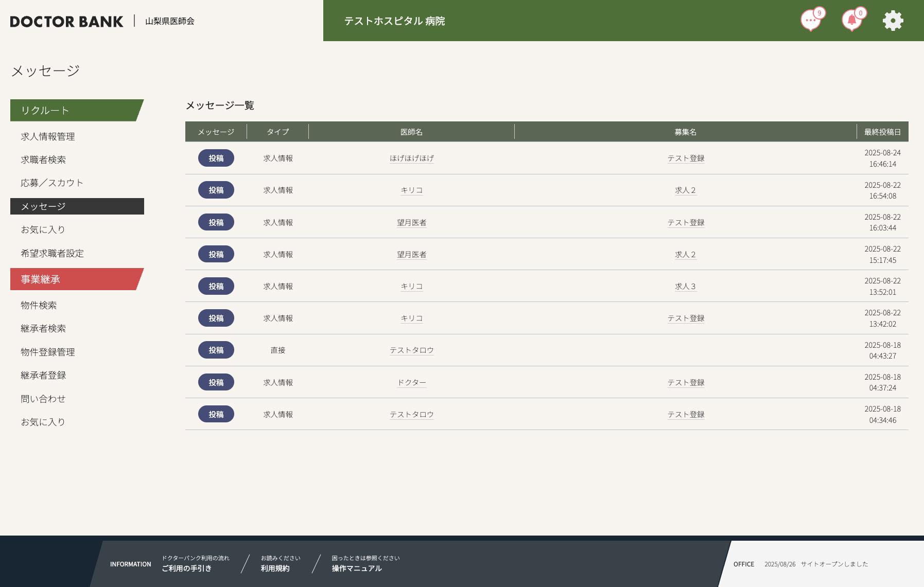
Task: Click 投稿 button in the 直接 type row
Action: point(216,350)
